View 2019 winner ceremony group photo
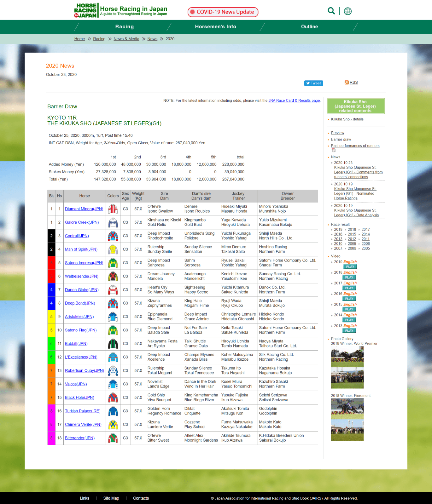This screenshot has height=504, width=432. click(x=347, y=378)
